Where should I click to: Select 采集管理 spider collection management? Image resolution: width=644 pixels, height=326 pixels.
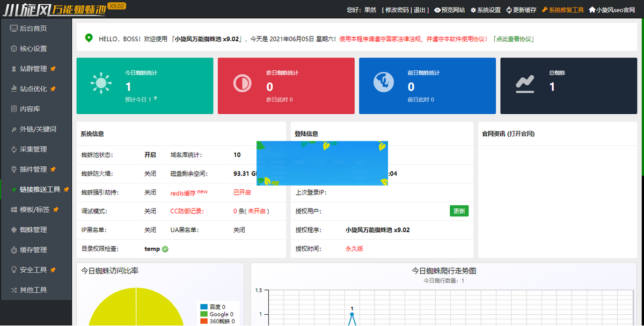[32, 149]
